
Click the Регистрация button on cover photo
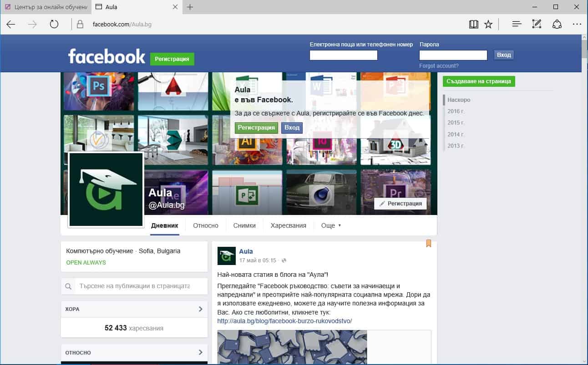(x=400, y=204)
